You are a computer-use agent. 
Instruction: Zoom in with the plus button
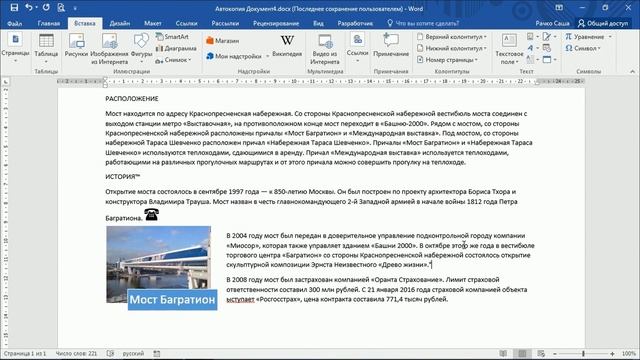click(x=612, y=353)
